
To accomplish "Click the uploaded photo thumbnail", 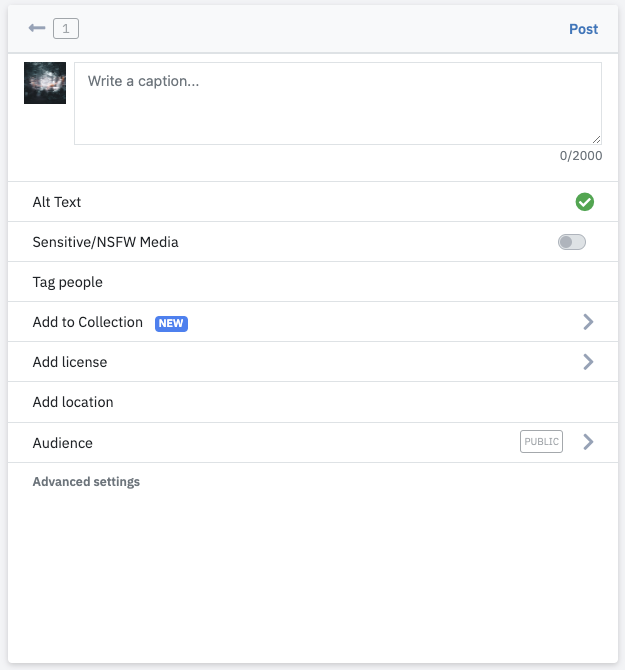I will (45, 83).
